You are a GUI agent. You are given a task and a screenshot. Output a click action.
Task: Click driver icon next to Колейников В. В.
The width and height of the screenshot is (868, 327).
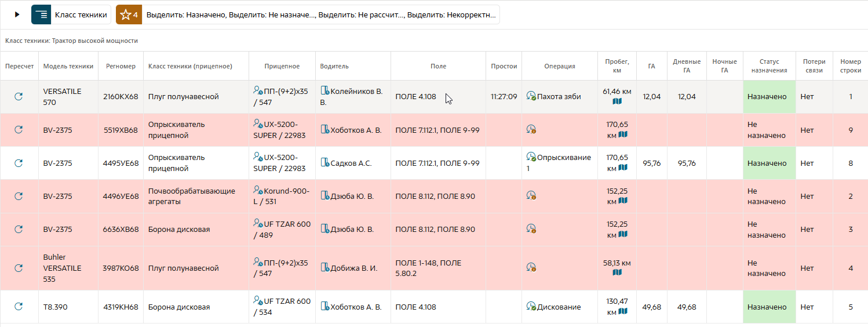click(325, 91)
